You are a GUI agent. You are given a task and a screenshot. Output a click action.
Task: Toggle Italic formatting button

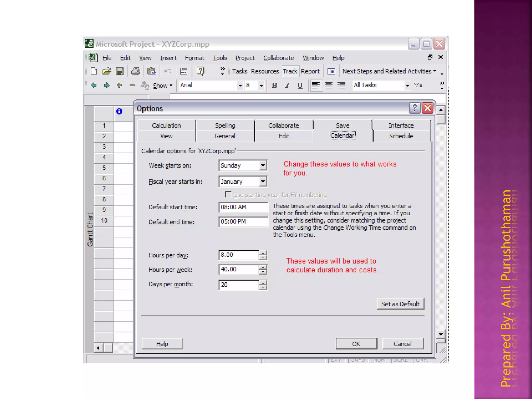[x=287, y=85]
